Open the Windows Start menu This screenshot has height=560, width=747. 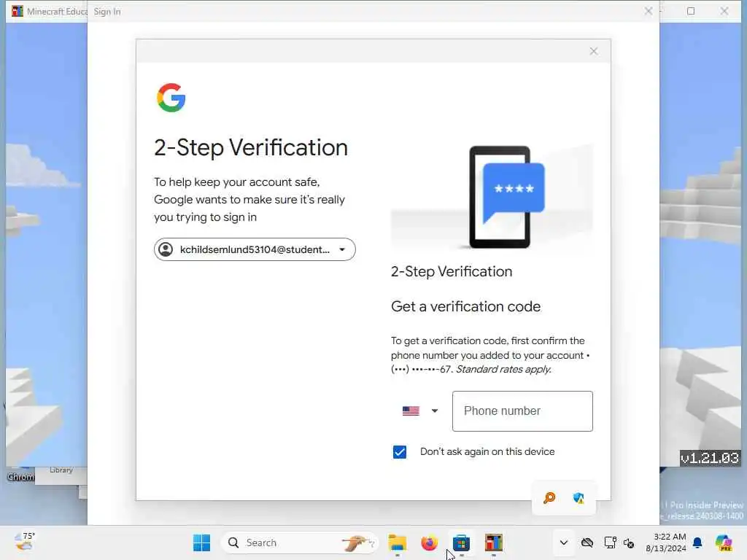(x=201, y=542)
